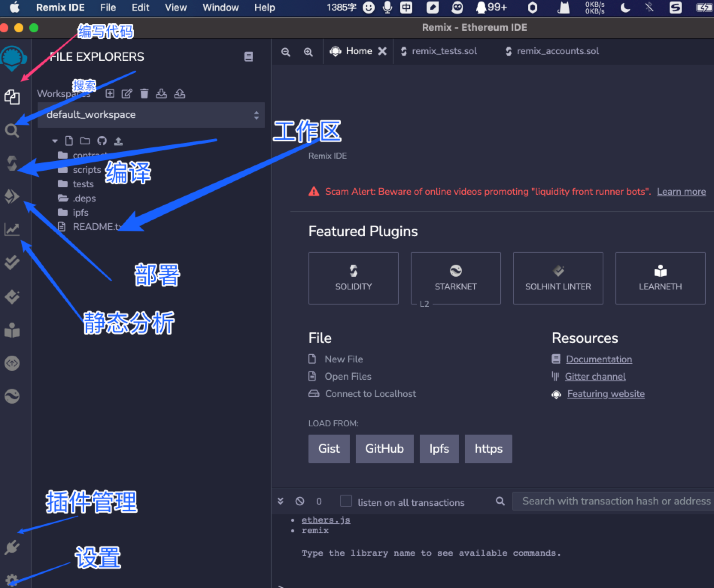714x588 pixels.
Task: Open the default_workspace dropdown
Action: click(x=151, y=115)
